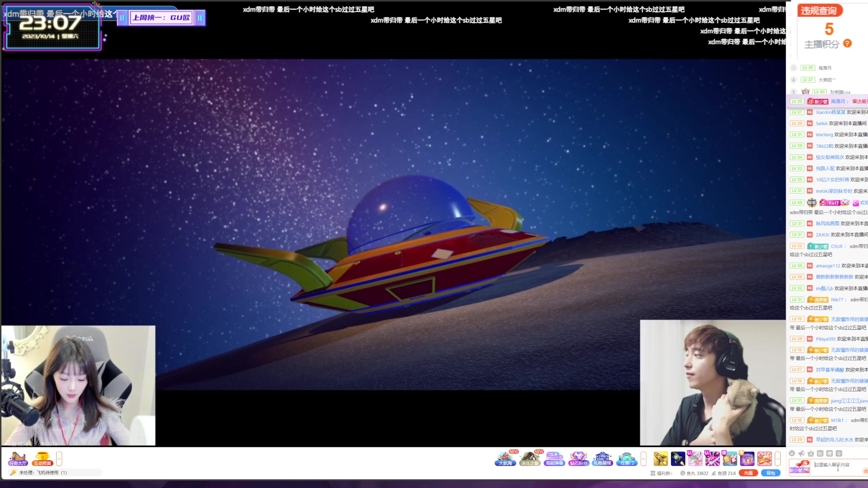
Task: Click the 大航海 ship icon
Action: (x=505, y=459)
